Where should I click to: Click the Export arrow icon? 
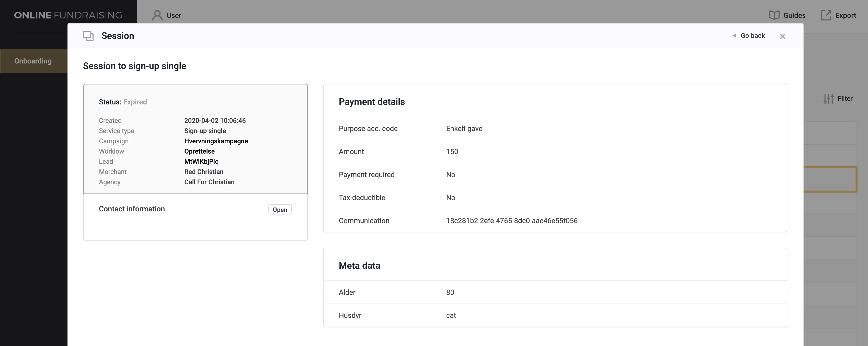point(826,15)
